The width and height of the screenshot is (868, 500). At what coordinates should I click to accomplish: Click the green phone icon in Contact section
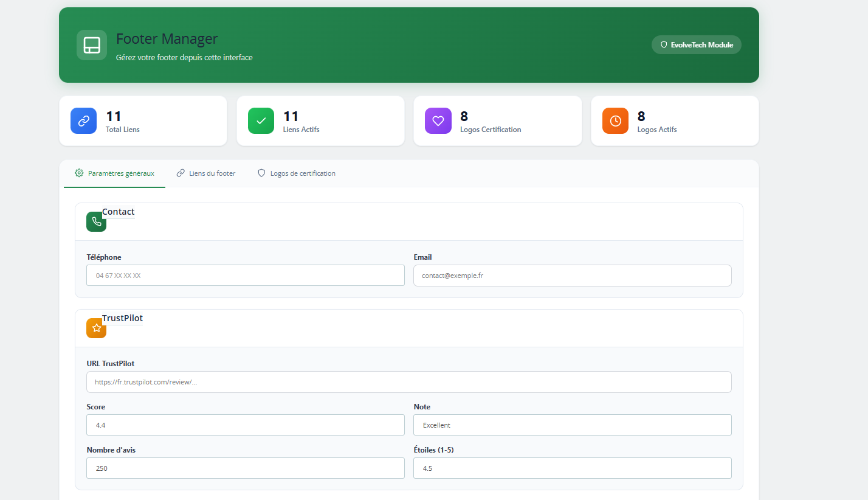[96, 221]
